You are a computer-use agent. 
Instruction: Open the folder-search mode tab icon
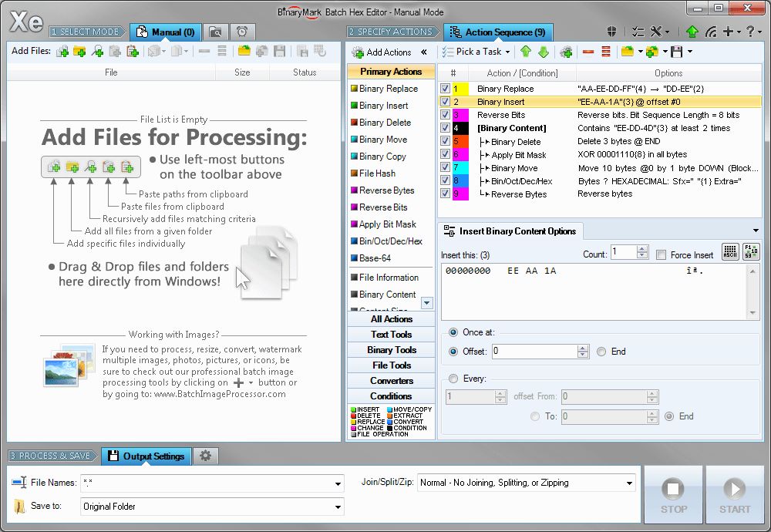pos(215,32)
